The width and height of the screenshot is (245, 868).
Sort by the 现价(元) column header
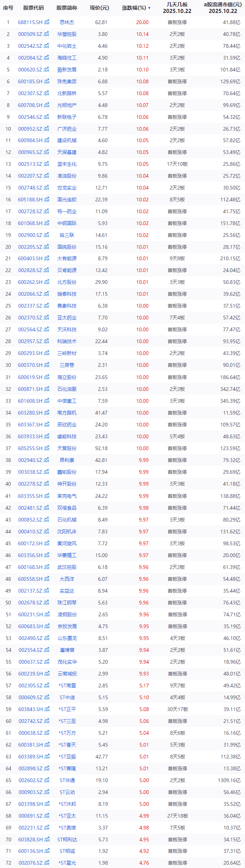pos(99,8)
